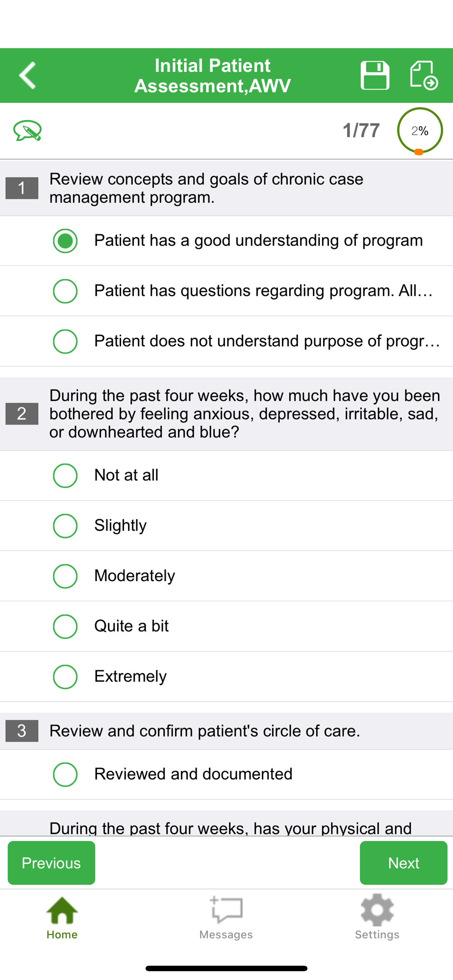
Task: Select 'Moderately' for question 2
Action: (x=226, y=576)
